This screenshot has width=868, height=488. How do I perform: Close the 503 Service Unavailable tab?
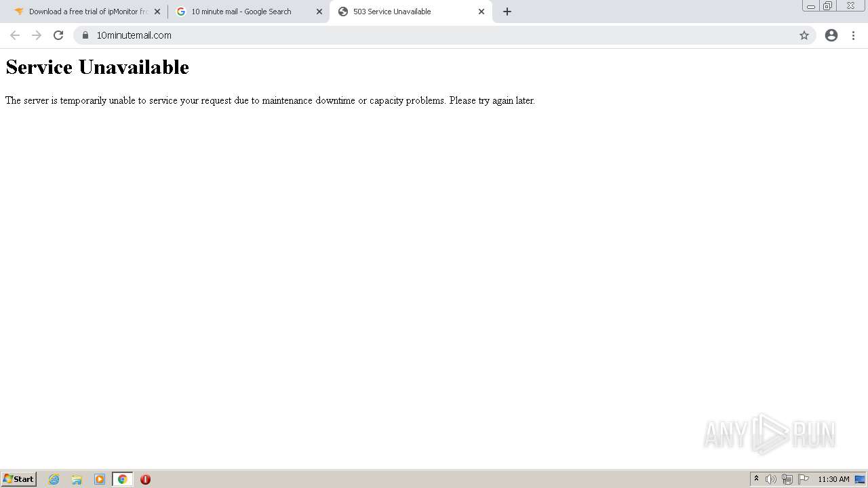pyautogui.click(x=481, y=12)
